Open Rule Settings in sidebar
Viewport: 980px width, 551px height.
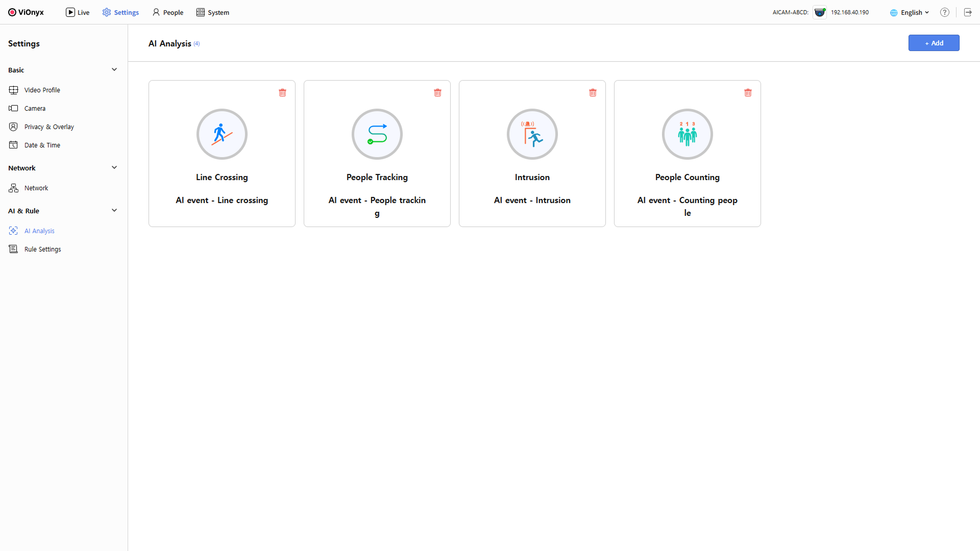click(x=42, y=249)
